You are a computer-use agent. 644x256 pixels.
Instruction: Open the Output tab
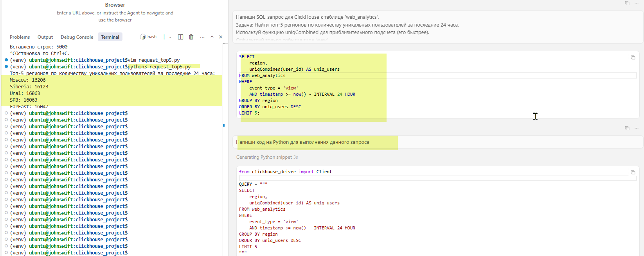[45, 37]
